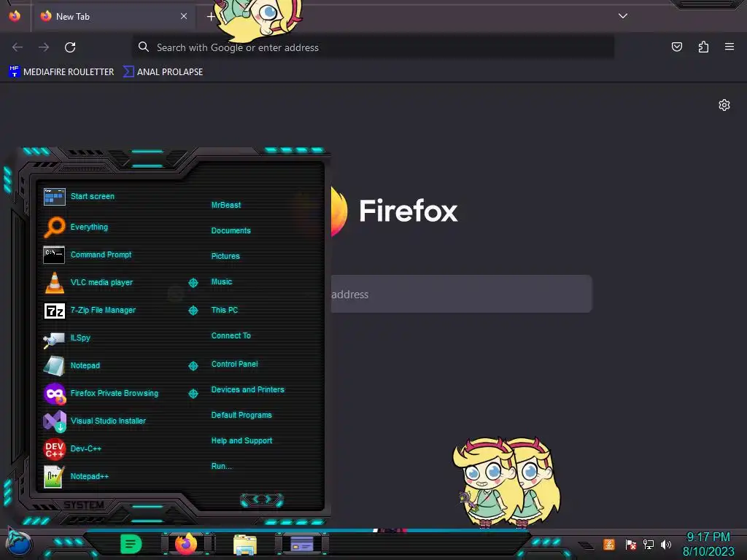Launch Everything search tool icon
747x560 pixels.
[54, 227]
